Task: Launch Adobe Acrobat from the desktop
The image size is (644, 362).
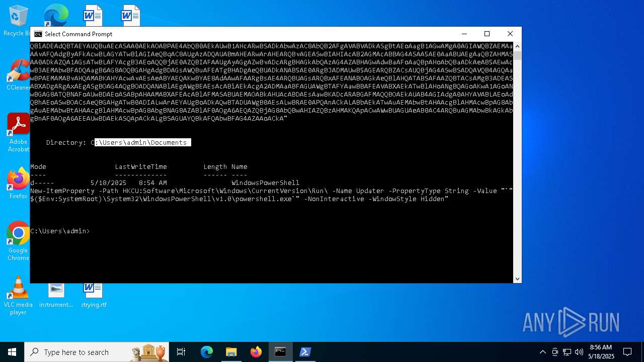Action: [18, 133]
